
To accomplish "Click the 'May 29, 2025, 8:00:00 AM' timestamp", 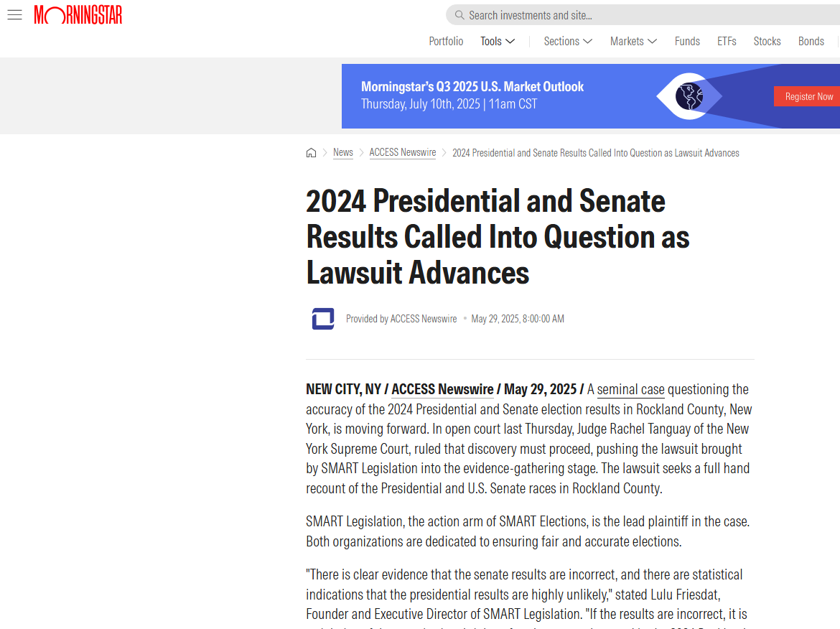I will coord(518,319).
